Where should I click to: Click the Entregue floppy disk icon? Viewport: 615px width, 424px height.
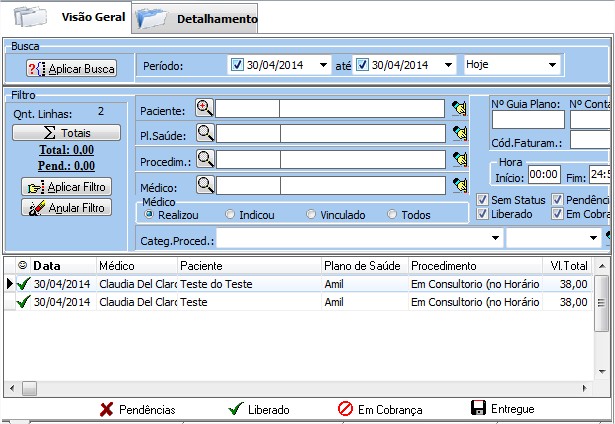[477, 409]
